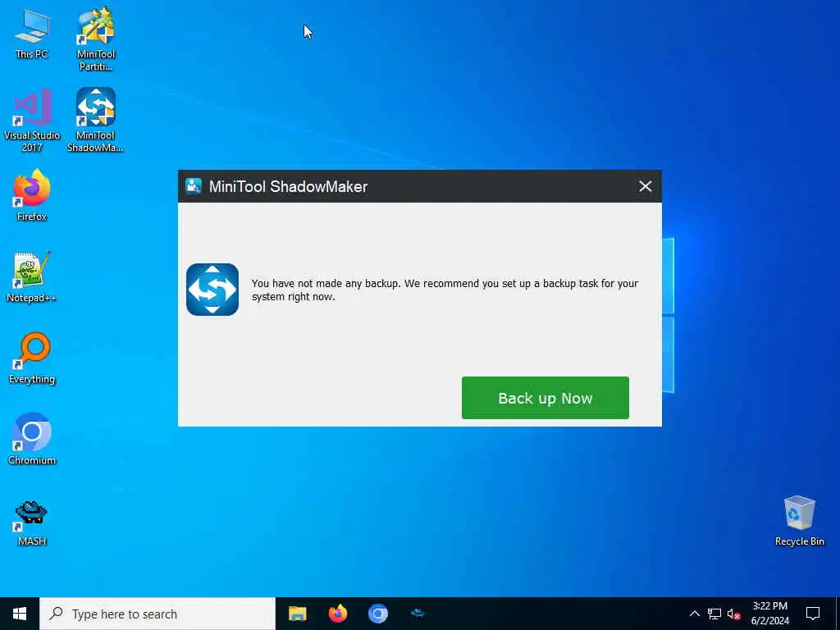
Task: Open the clock showing 3:22 PM
Action: click(x=769, y=614)
